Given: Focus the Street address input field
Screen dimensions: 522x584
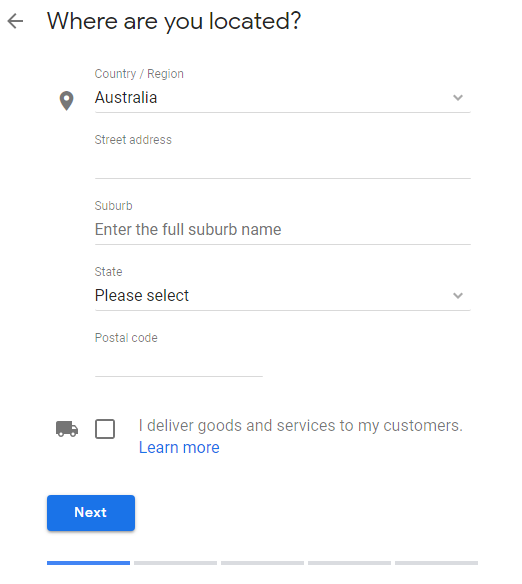Looking at the screenshot, I should pos(283,164).
